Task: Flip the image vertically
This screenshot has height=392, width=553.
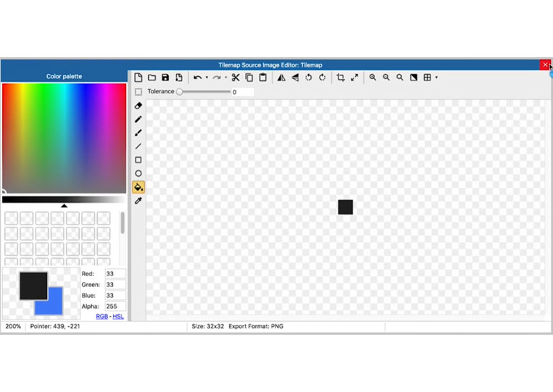Action: point(295,78)
